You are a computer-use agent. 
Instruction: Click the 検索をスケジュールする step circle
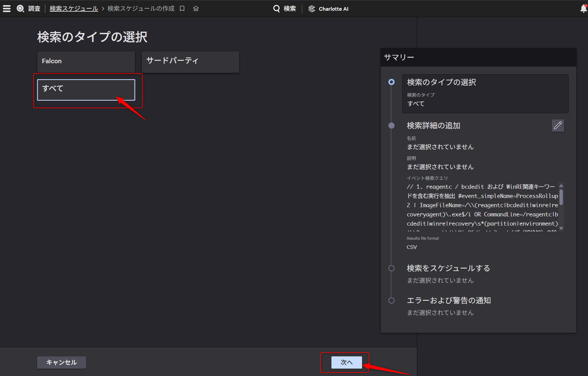[391, 268]
